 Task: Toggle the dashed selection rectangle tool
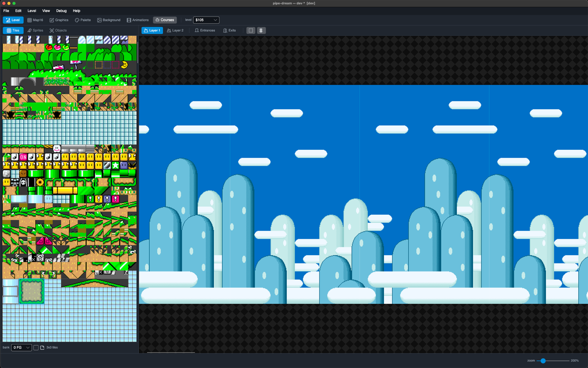pos(251,31)
